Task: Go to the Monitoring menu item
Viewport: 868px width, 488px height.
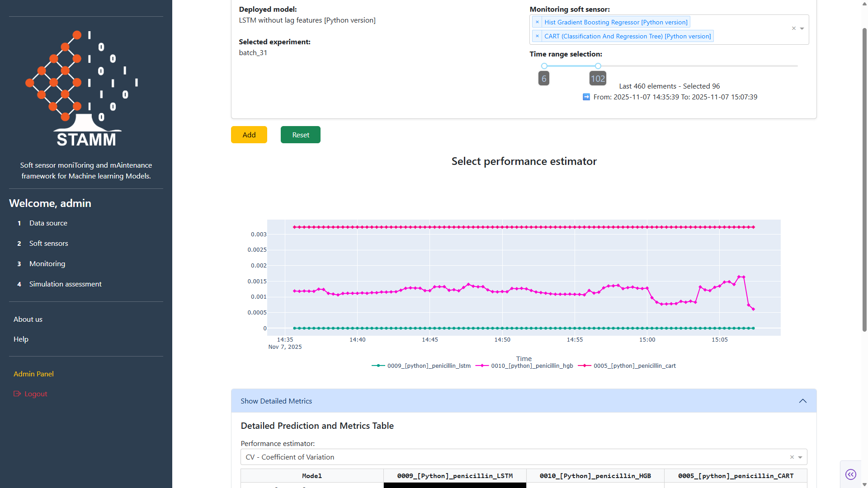Action: pos(47,264)
